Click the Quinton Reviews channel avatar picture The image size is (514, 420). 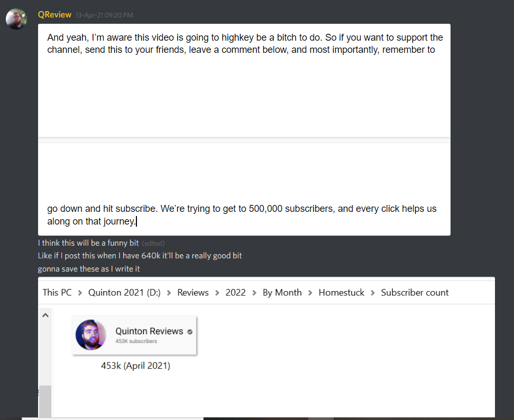pos(91,334)
